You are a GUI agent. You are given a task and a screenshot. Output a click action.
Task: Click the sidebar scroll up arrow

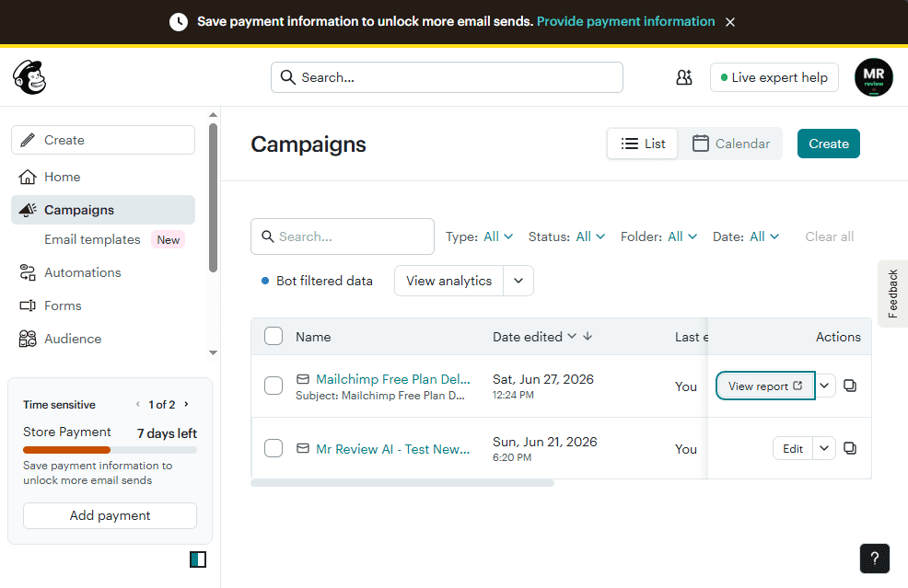click(x=213, y=115)
